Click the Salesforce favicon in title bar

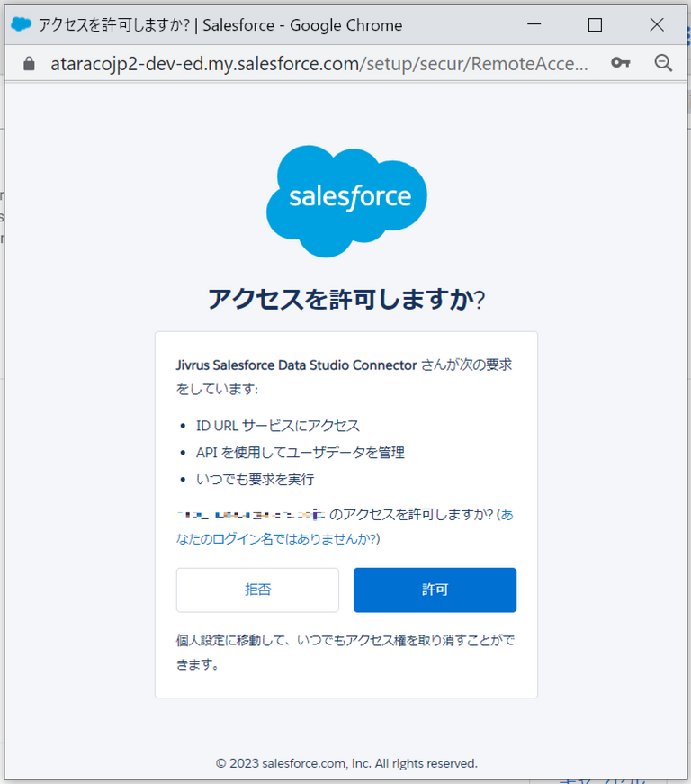point(21,24)
